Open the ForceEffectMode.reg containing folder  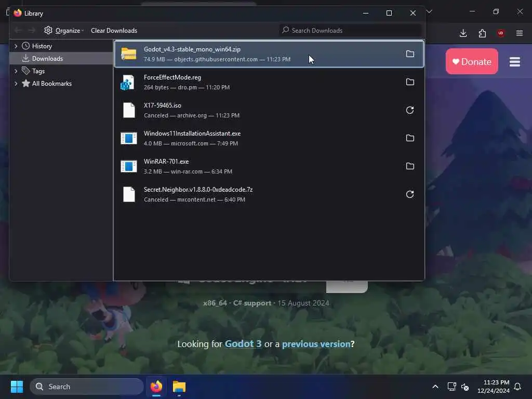pos(410,82)
